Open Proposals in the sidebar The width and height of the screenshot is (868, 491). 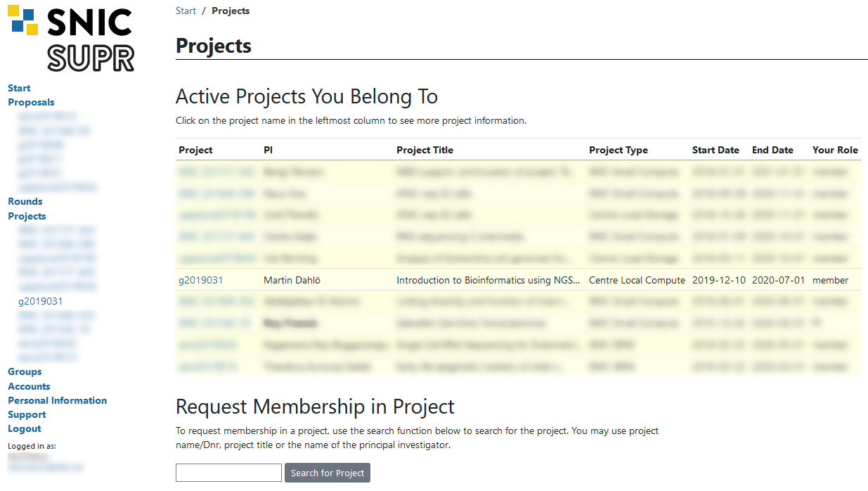(x=31, y=102)
